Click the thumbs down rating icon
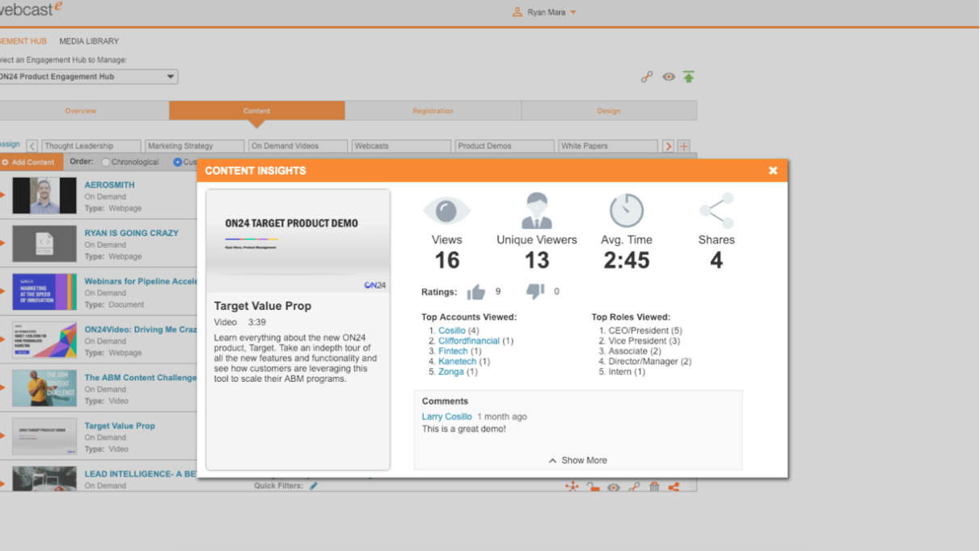The height and width of the screenshot is (551, 980). coord(535,290)
